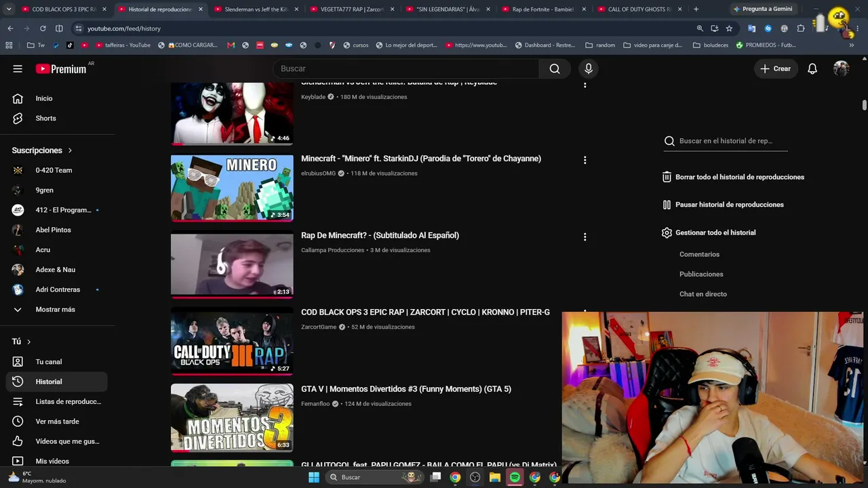Open the boludeces bookmarks folder
Image resolution: width=868 pixels, height=488 pixels.
click(710, 45)
